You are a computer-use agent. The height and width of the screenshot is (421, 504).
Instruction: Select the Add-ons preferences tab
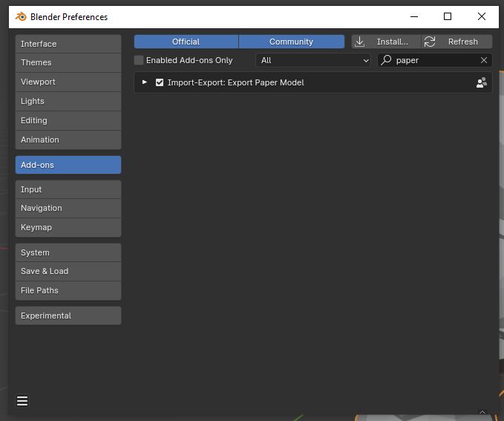pos(68,165)
